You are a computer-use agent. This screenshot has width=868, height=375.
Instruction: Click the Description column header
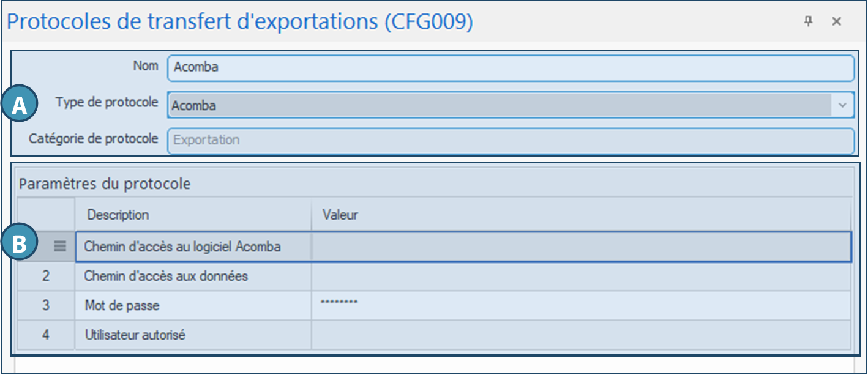[x=193, y=215]
